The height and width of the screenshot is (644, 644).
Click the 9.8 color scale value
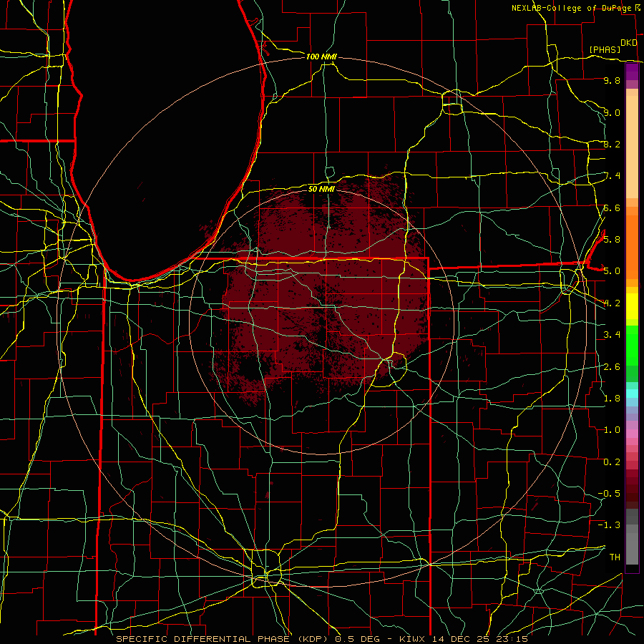612,80
